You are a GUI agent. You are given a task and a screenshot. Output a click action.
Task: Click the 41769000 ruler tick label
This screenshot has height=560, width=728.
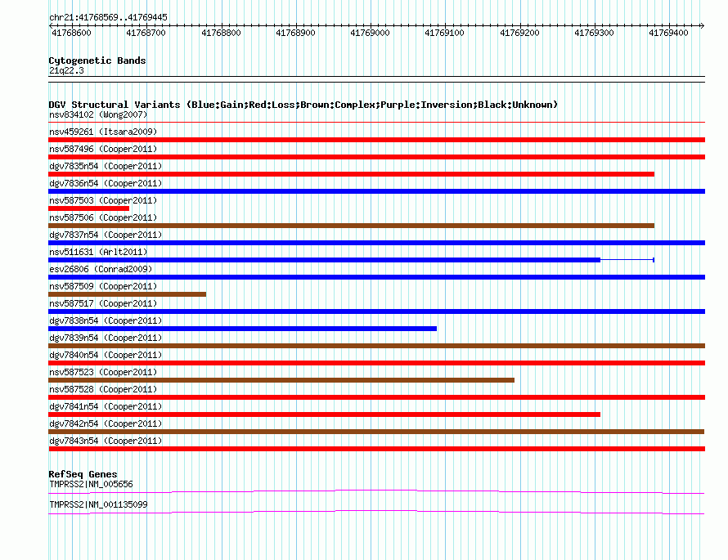(370, 33)
